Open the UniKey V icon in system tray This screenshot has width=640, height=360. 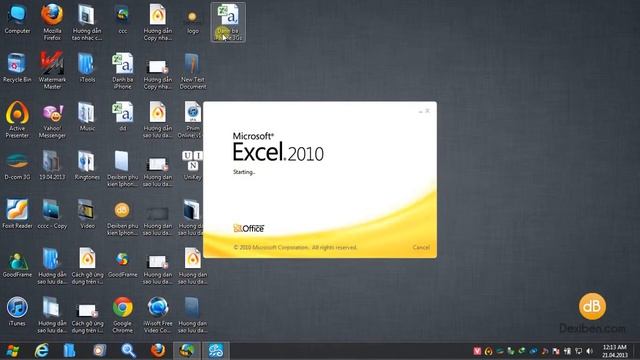[477, 351]
